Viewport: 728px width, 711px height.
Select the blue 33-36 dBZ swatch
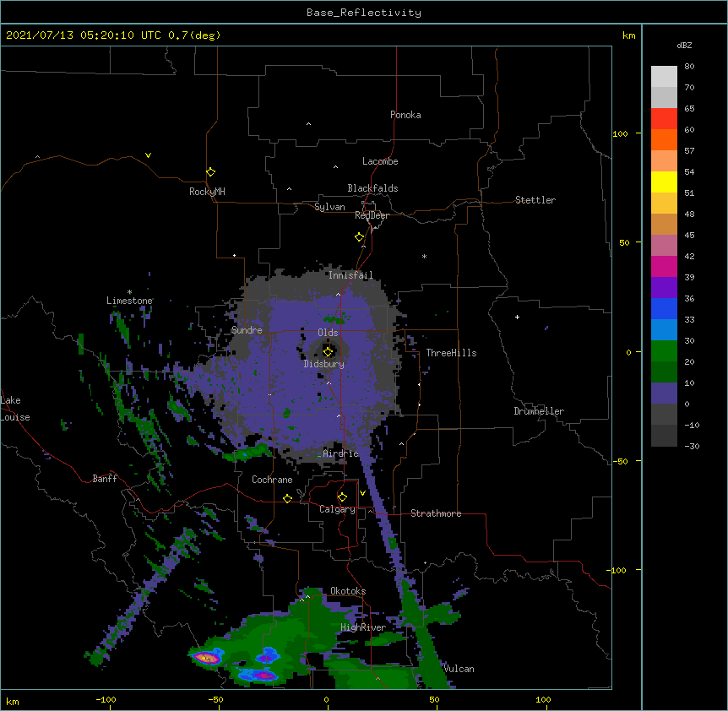664,308
